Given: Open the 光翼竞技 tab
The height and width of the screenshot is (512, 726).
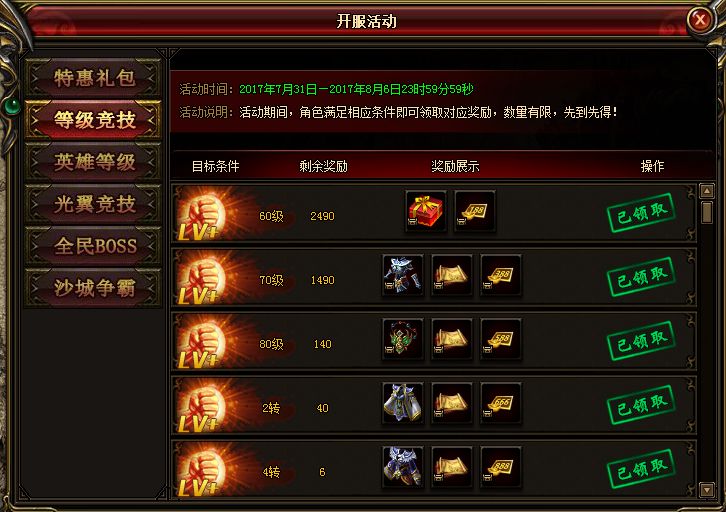Looking at the screenshot, I should tap(94, 204).
